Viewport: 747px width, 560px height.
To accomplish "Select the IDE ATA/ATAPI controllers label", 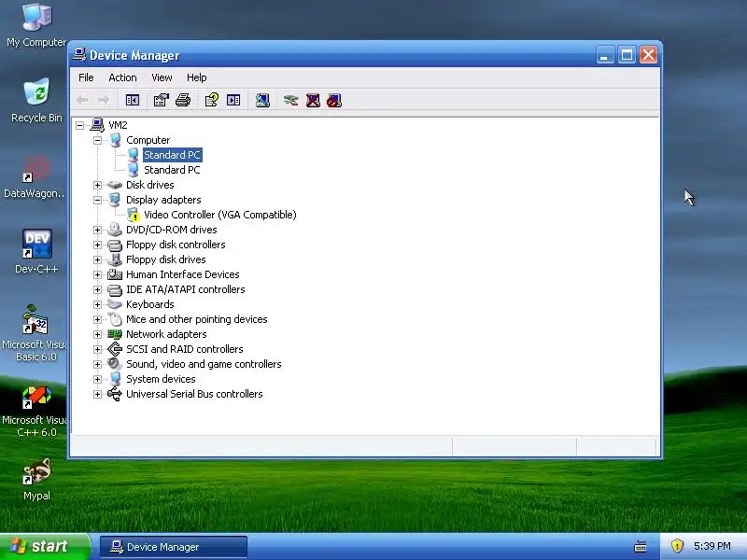I will pos(185,289).
